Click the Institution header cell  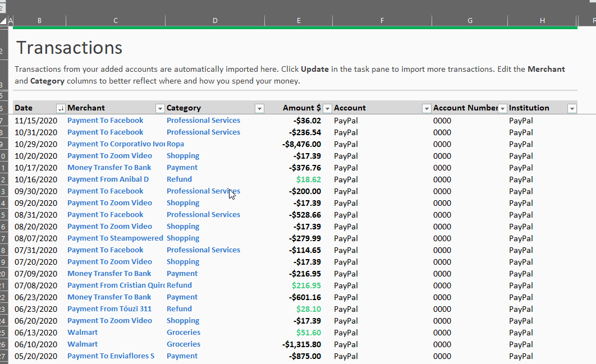529,108
